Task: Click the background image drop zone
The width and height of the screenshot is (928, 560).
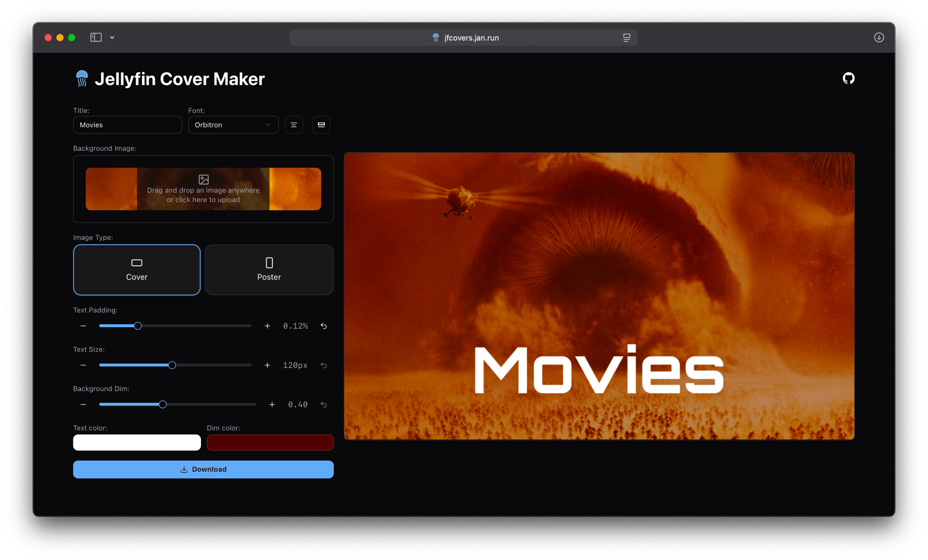Action: (203, 189)
